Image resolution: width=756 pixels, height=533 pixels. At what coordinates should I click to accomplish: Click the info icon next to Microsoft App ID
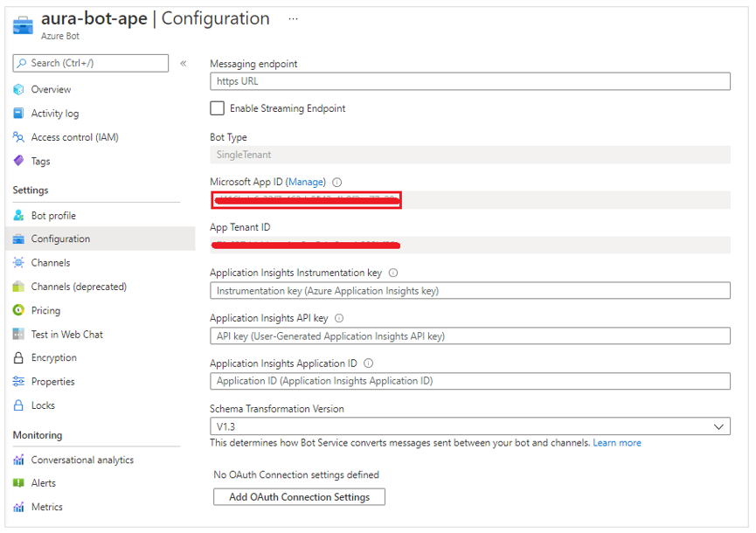point(337,182)
